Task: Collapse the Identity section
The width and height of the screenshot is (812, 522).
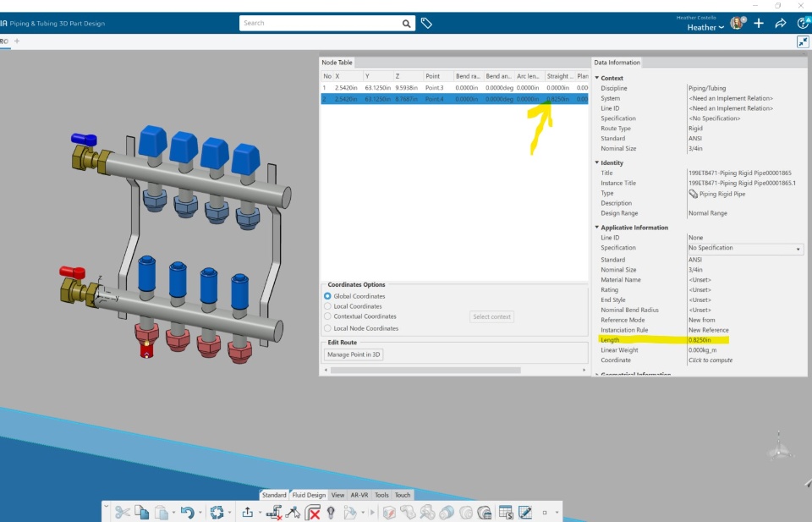Action: click(x=597, y=162)
